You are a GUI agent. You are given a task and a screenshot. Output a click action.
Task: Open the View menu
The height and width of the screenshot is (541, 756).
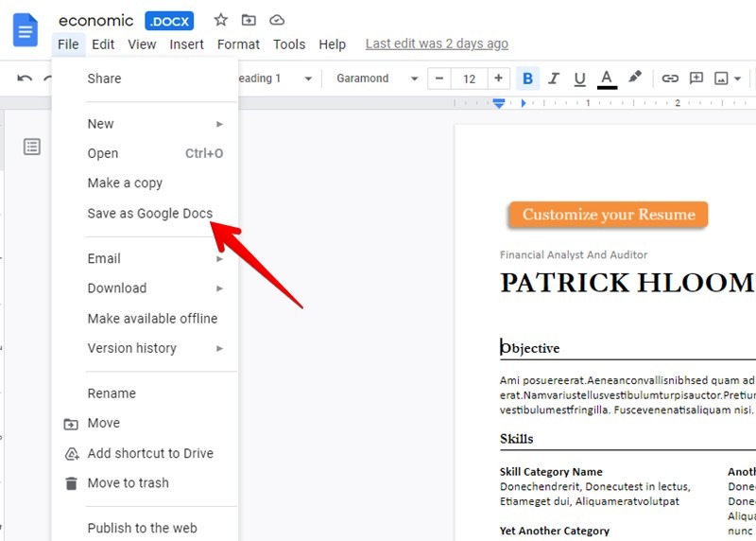(x=142, y=44)
